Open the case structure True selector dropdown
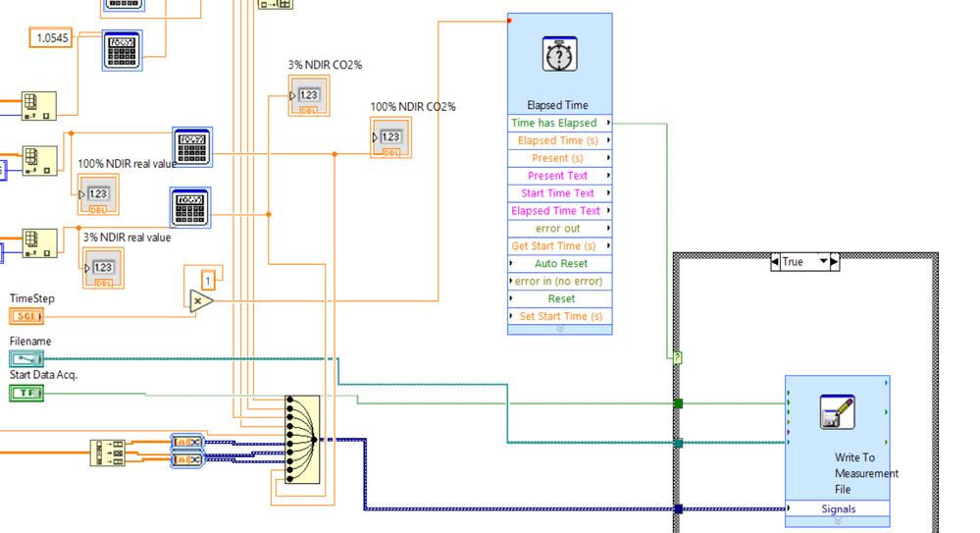This screenshot has width=980, height=533. point(824,261)
